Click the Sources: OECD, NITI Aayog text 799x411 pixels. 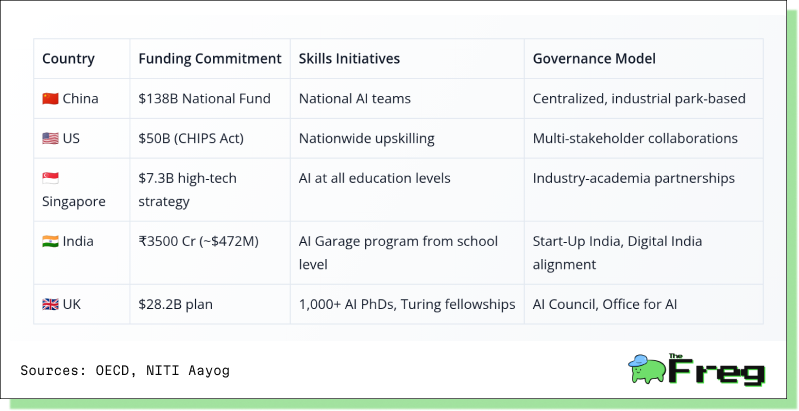tap(125, 370)
